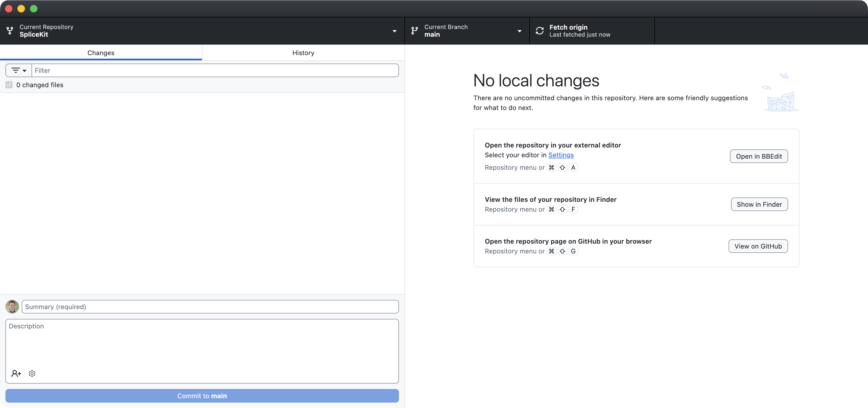Screen dimensions: 868x408
Task: Open the Settings link
Action: point(561,155)
